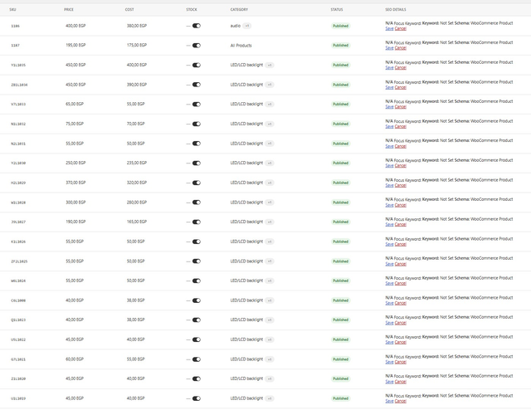Cancel SEO edit in the 190,00 EGP row

400,225
